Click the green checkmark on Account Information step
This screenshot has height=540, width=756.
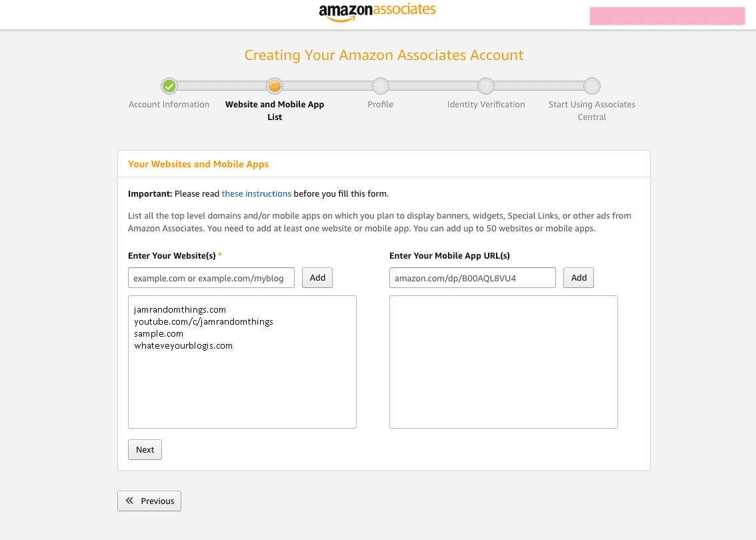click(x=169, y=85)
